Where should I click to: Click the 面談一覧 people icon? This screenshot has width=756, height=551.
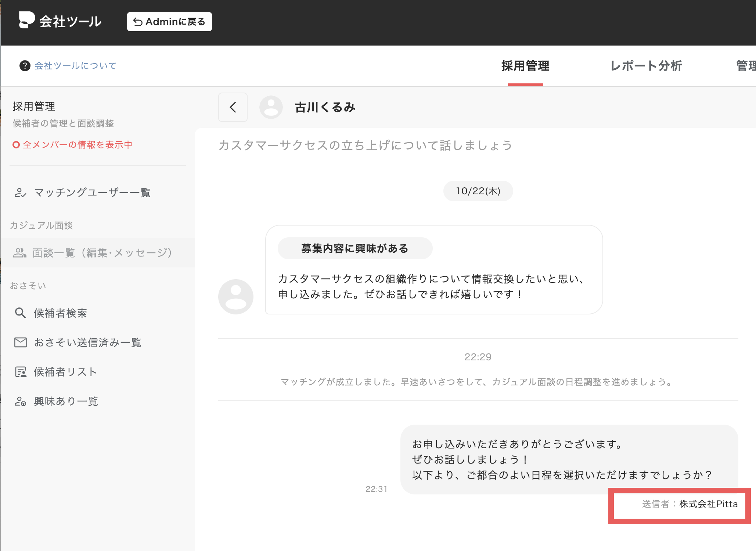[20, 253]
